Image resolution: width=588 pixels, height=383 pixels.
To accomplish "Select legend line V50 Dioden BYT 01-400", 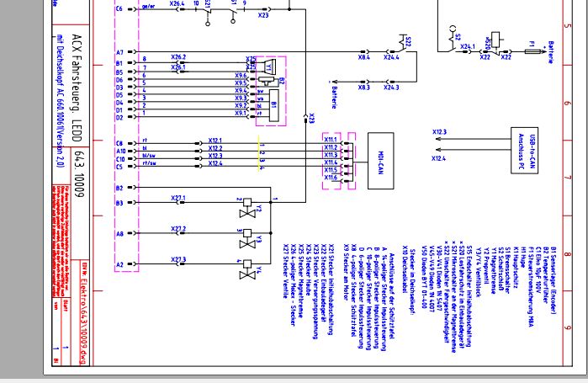I will (x=423, y=277).
